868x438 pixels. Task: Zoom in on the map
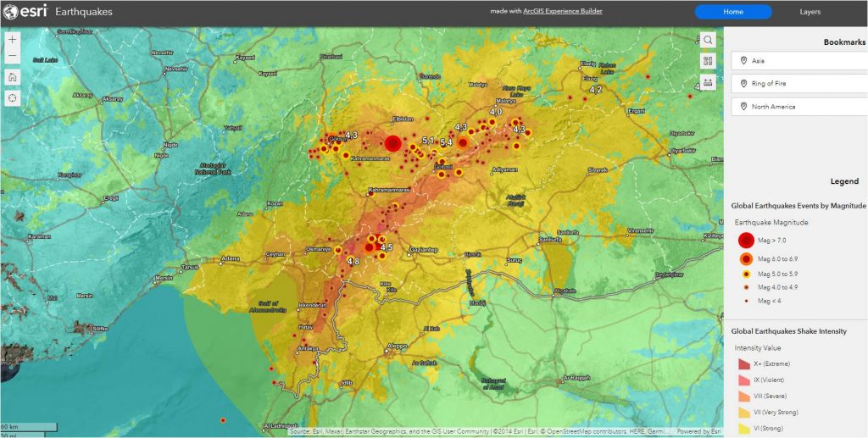[x=13, y=40]
